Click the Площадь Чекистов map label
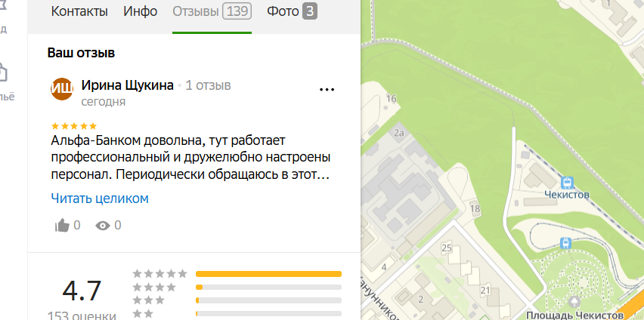644x320 pixels. (x=575, y=315)
